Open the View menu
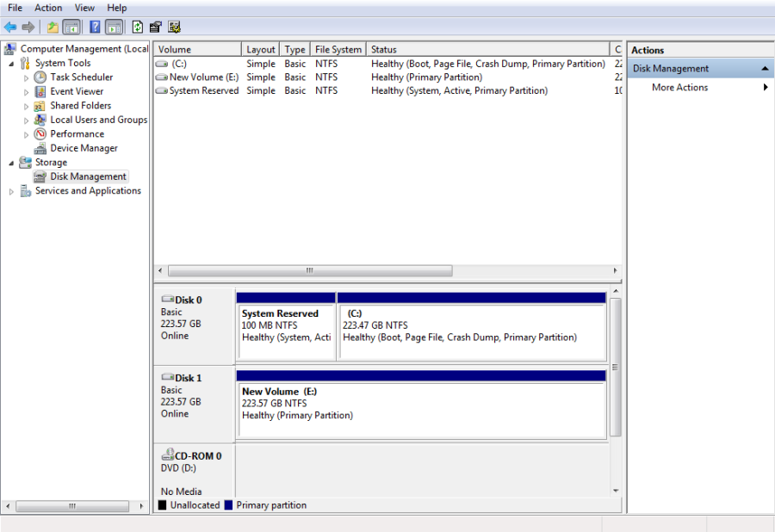 pos(84,8)
